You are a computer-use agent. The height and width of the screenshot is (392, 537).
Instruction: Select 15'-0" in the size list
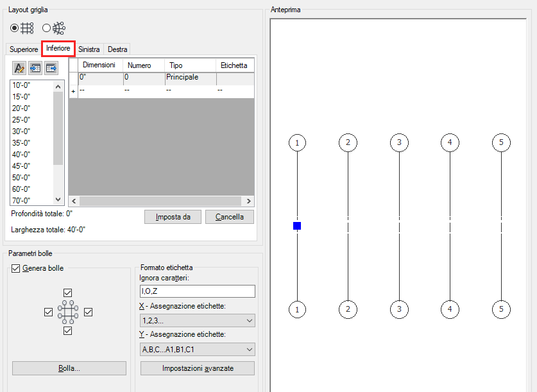point(21,96)
